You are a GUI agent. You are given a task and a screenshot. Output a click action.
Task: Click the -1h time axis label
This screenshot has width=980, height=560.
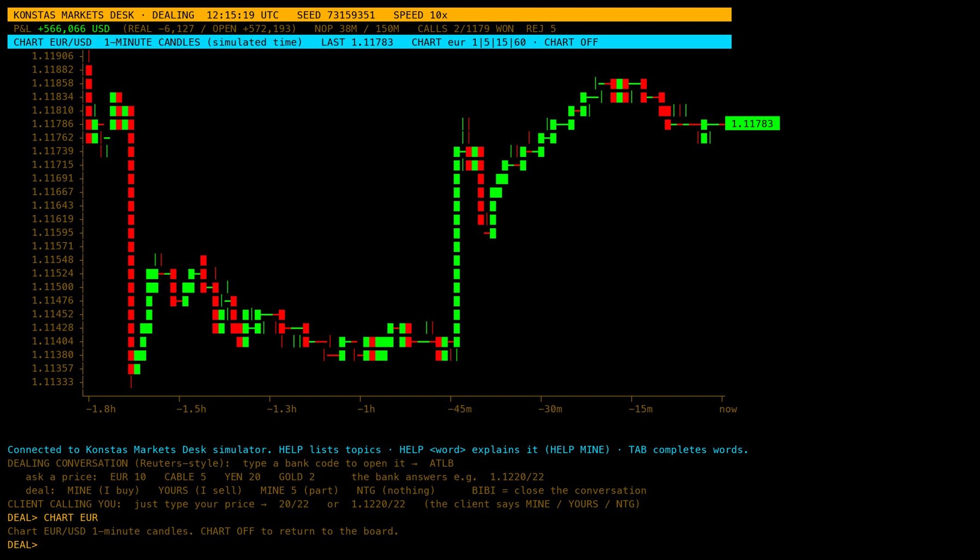(x=366, y=409)
